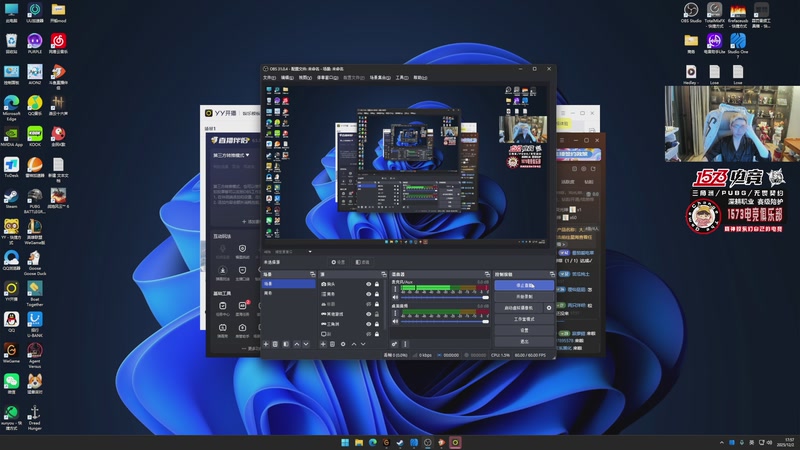Click 开始录制 to start recording

click(x=524, y=297)
